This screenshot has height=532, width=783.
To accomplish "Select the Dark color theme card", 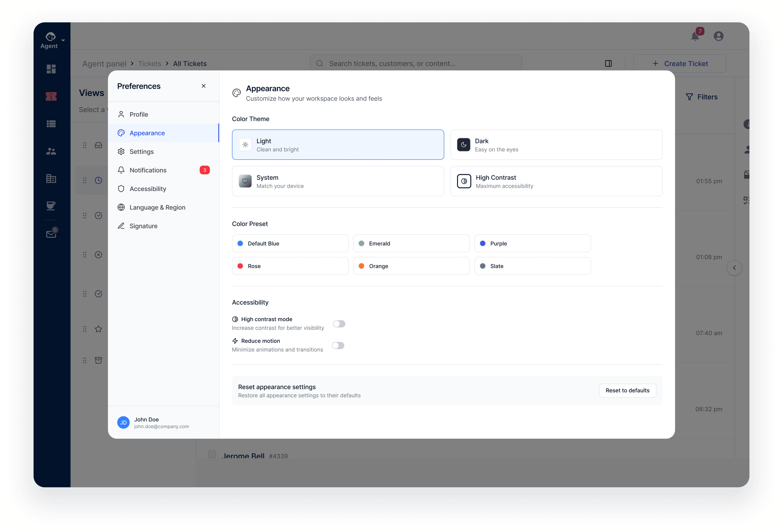I will tap(556, 145).
